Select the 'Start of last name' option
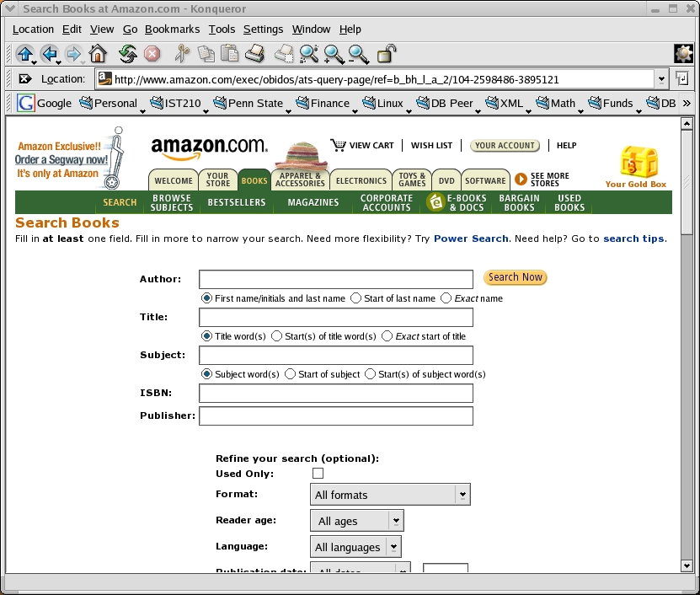The height and width of the screenshot is (595, 700). point(355,298)
